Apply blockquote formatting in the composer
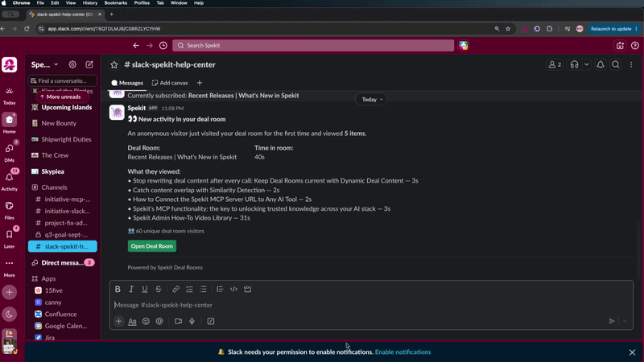 click(x=220, y=289)
